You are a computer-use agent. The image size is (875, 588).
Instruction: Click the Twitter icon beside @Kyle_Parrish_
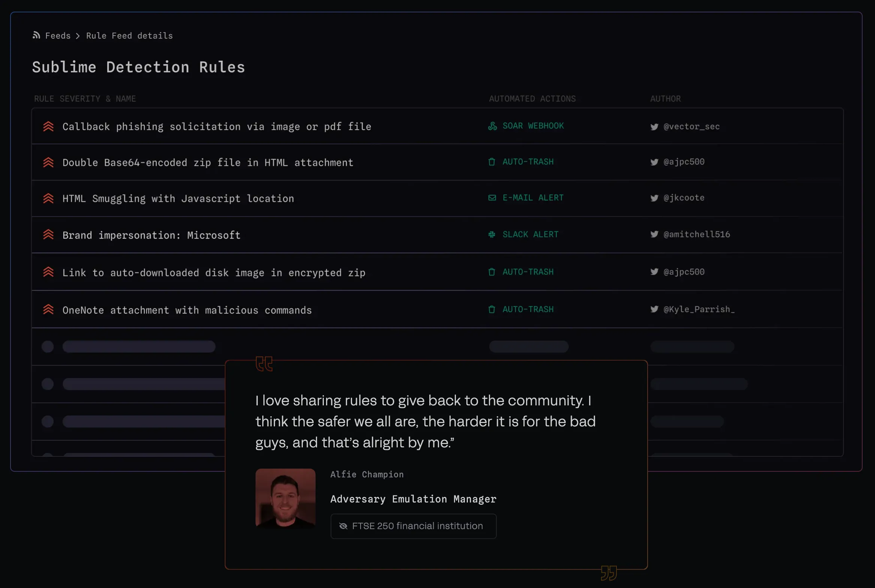coord(654,309)
